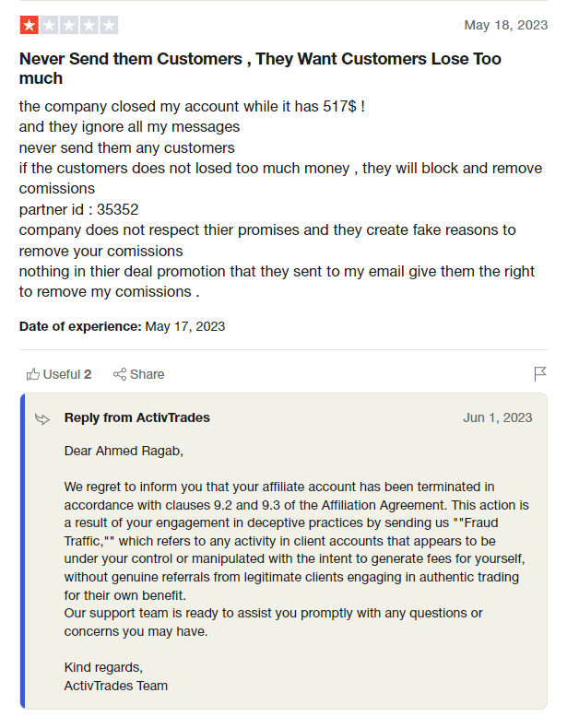Click the thumbs-up icon beside Useful

[33, 374]
